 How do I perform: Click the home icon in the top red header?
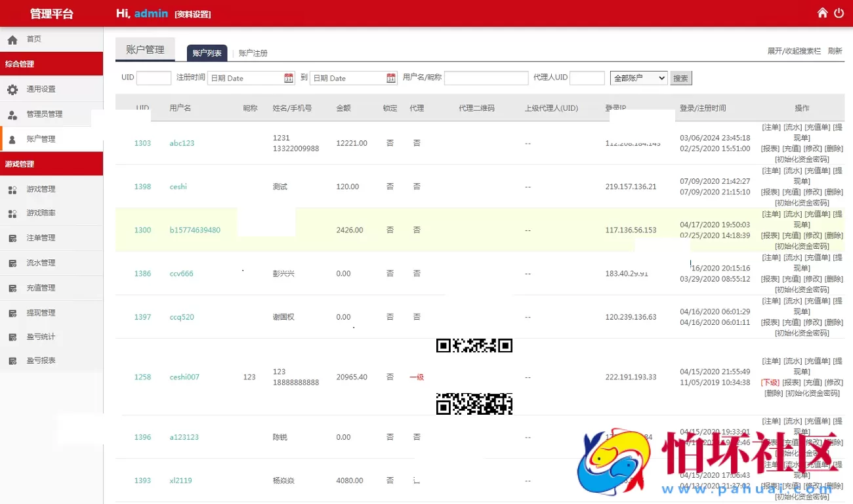[x=822, y=12]
